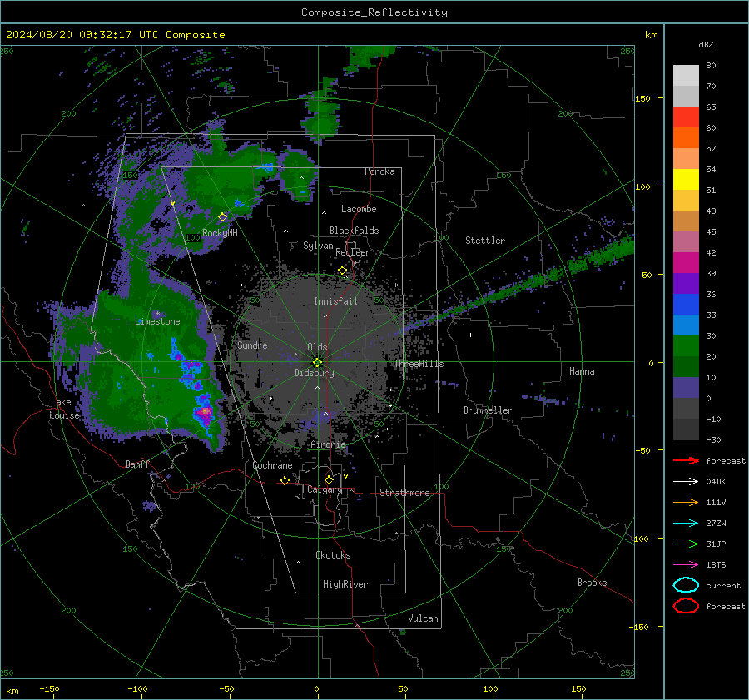Viewport: 749px width, 700px height.
Task: Select the red 'forecast' ellipse icon
Action: (686, 606)
